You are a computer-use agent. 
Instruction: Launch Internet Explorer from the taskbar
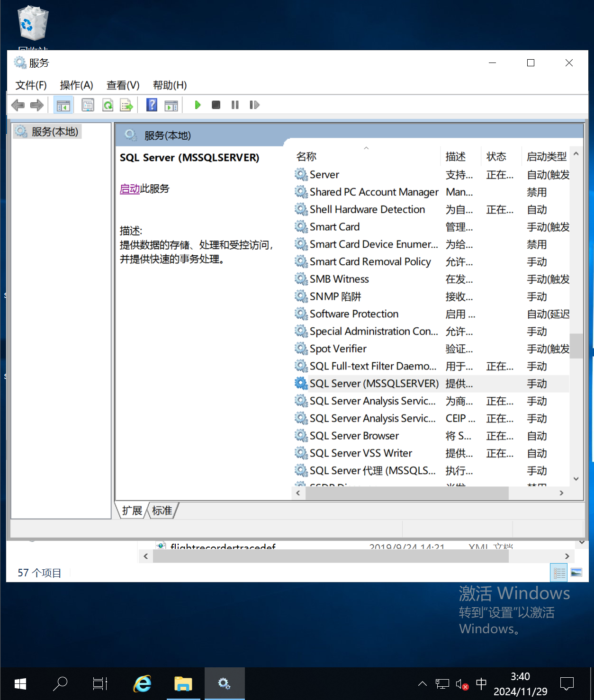[142, 684]
